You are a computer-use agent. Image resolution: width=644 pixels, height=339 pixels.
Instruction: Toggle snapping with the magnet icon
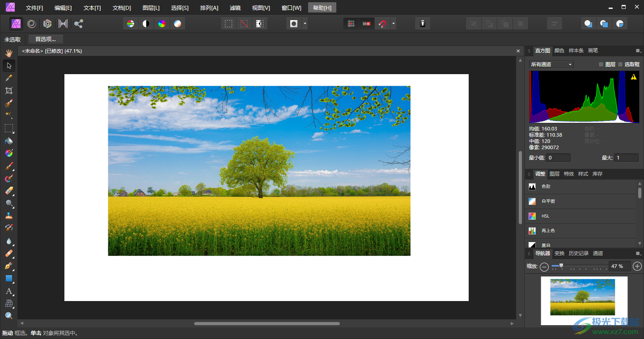382,24
